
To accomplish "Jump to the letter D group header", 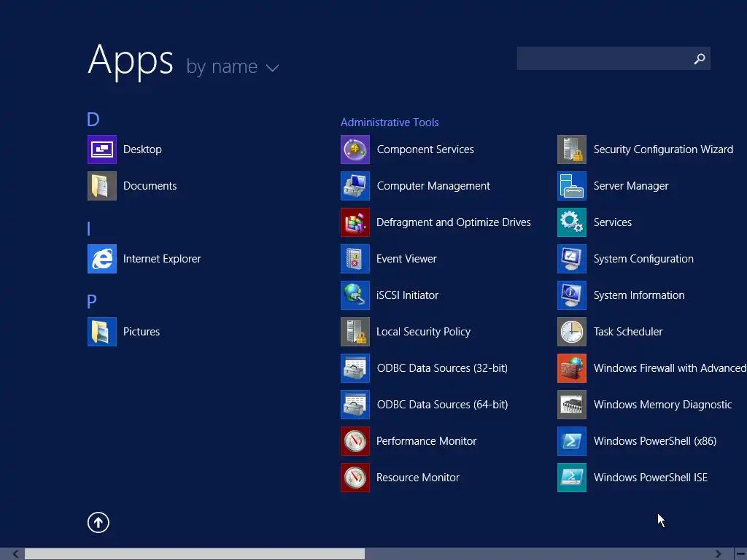I will 93,120.
